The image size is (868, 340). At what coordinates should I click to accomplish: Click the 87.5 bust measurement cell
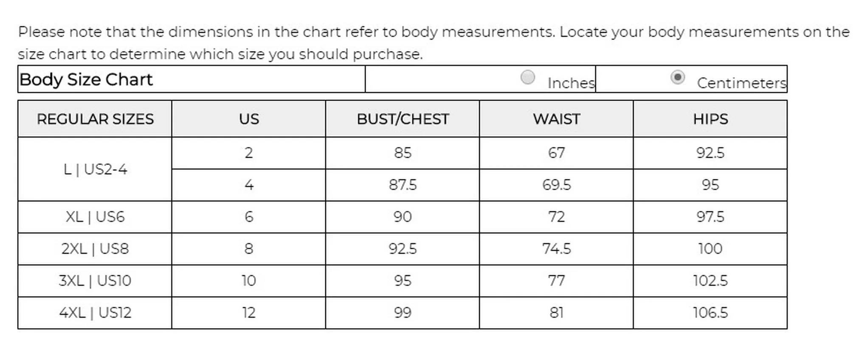pyautogui.click(x=403, y=185)
